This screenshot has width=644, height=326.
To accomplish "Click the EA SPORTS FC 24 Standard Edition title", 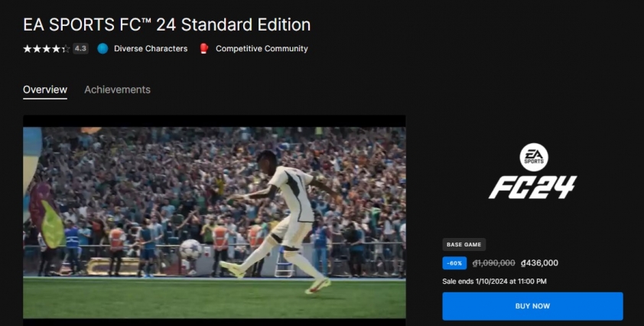I will point(167,24).
